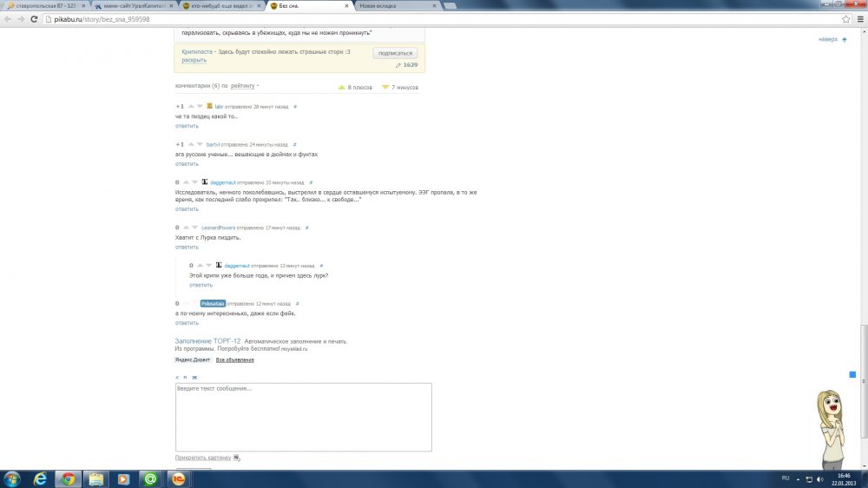
Task: Toggle the italic 'к' formatting button
Action: coord(177,377)
